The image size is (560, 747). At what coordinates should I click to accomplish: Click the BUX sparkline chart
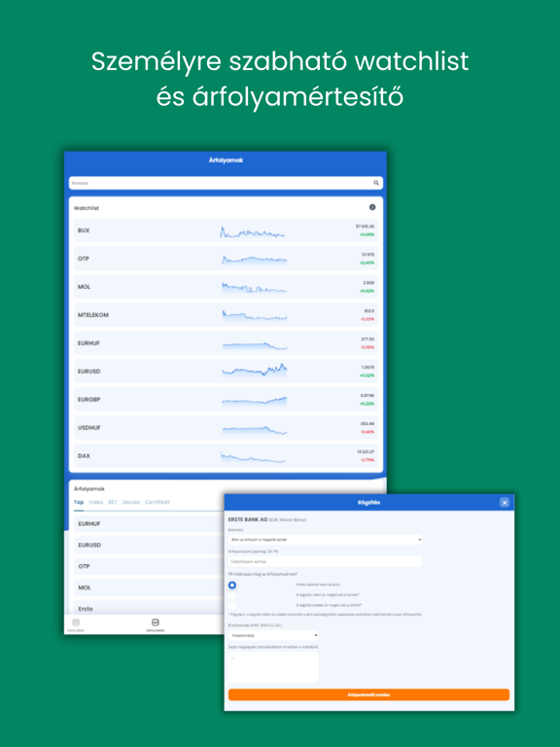(x=253, y=231)
